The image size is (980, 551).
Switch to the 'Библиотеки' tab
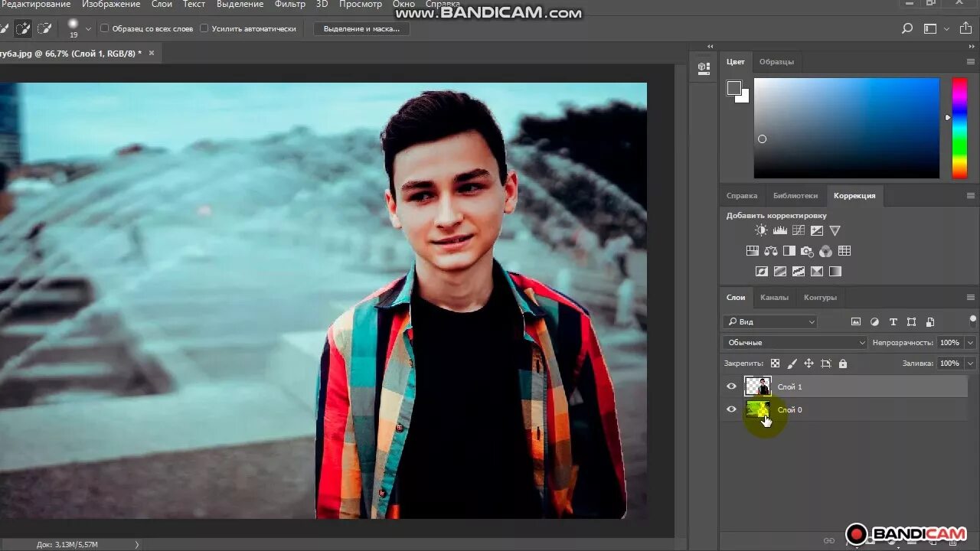coord(795,196)
